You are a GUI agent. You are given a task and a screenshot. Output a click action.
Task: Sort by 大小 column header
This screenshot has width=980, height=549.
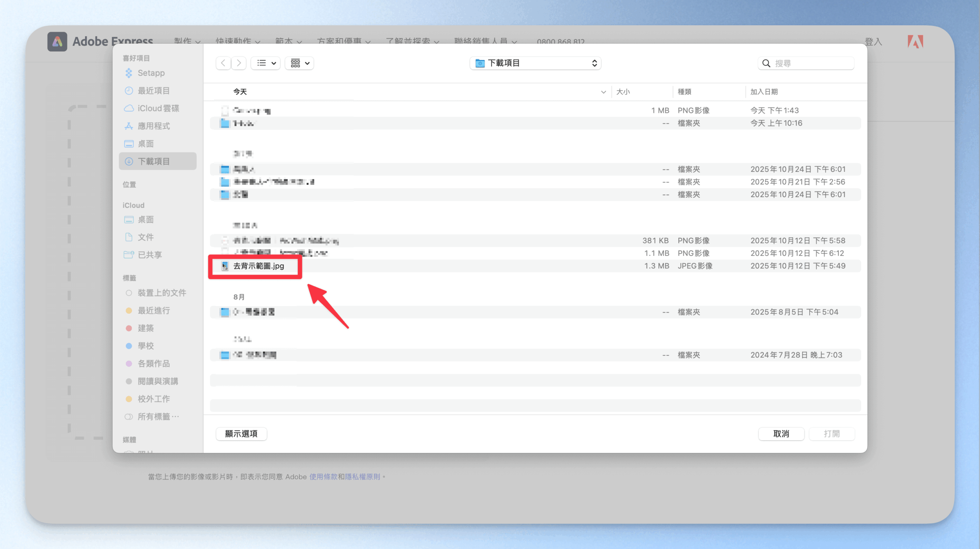tap(623, 92)
